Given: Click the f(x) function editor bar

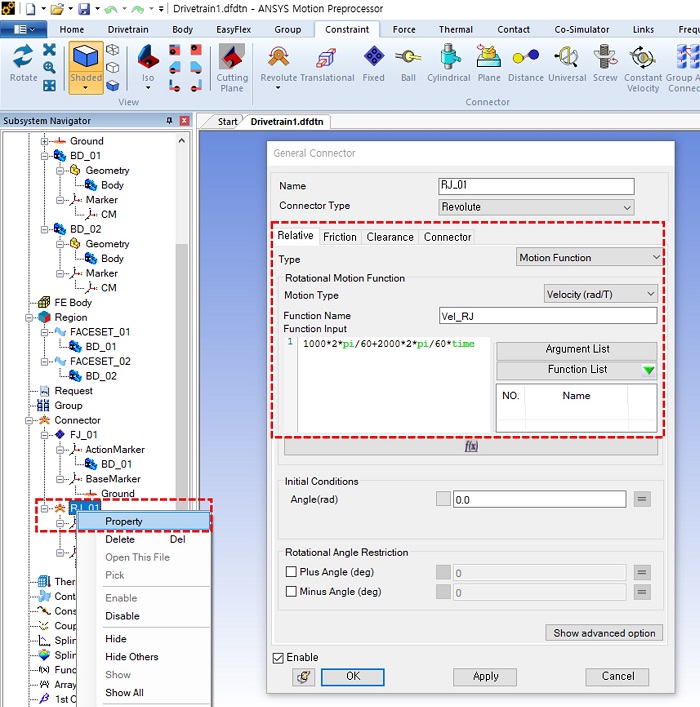Looking at the screenshot, I should point(471,446).
